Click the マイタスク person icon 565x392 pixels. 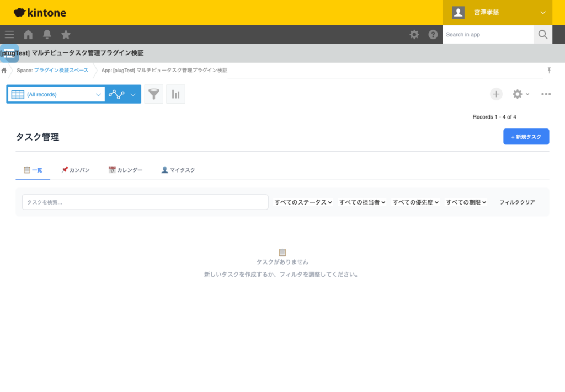(164, 170)
